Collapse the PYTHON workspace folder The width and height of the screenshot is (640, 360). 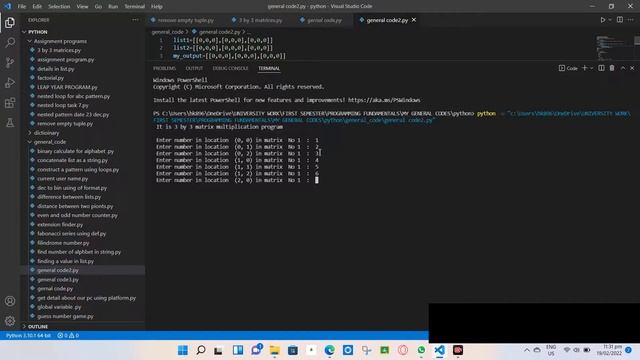click(x=38, y=32)
